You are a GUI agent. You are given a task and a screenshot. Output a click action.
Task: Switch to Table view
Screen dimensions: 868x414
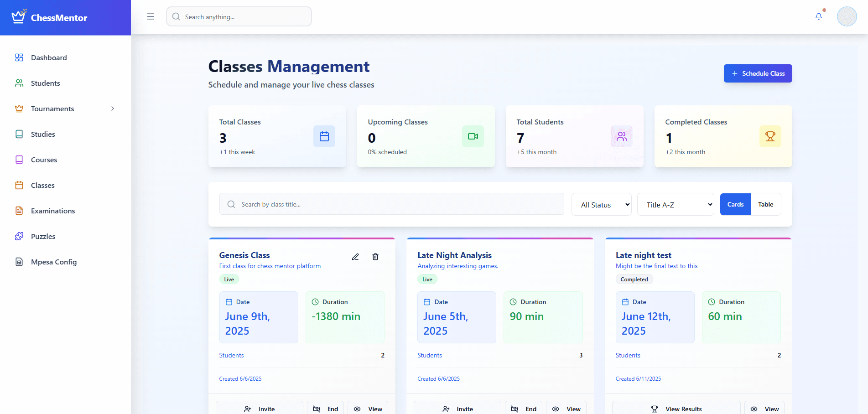coord(766,204)
